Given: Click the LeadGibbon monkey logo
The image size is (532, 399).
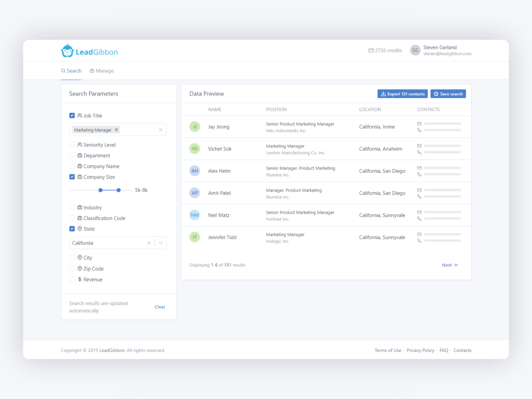Looking at the screenshot, I should (x=67, y=51).
